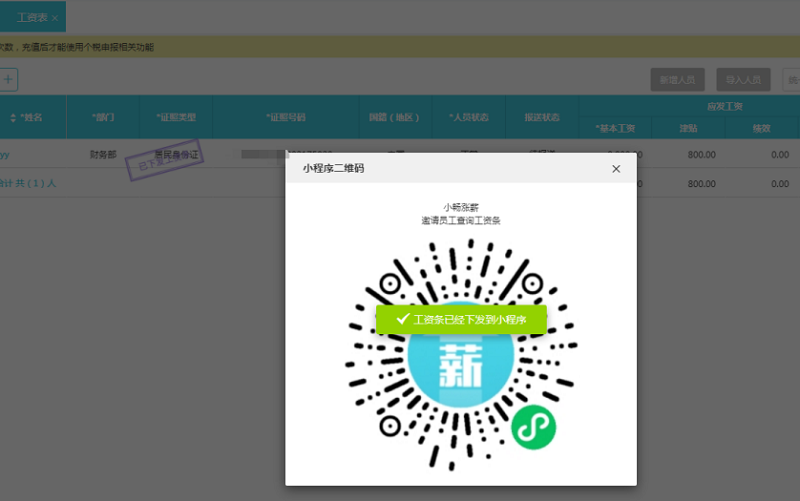Click the 绩效 0.00 value in first row
Screen dimensions: 800x501
(x=780, y=155)
